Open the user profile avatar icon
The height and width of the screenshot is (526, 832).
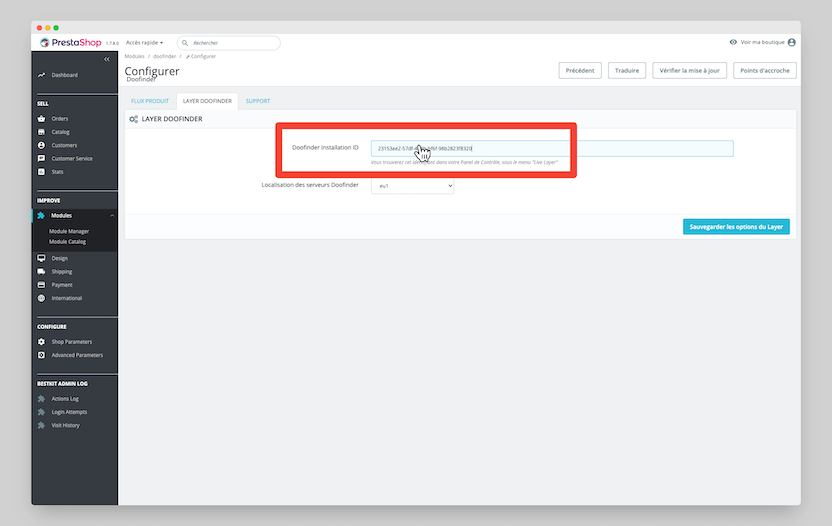(x=792, y=42)
